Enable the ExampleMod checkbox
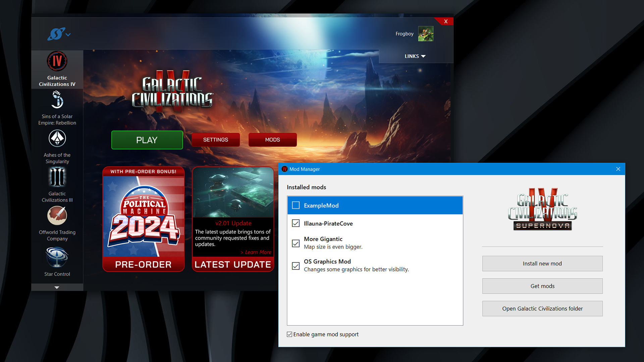This screenshot has width=644, height=362. [296, 205]
